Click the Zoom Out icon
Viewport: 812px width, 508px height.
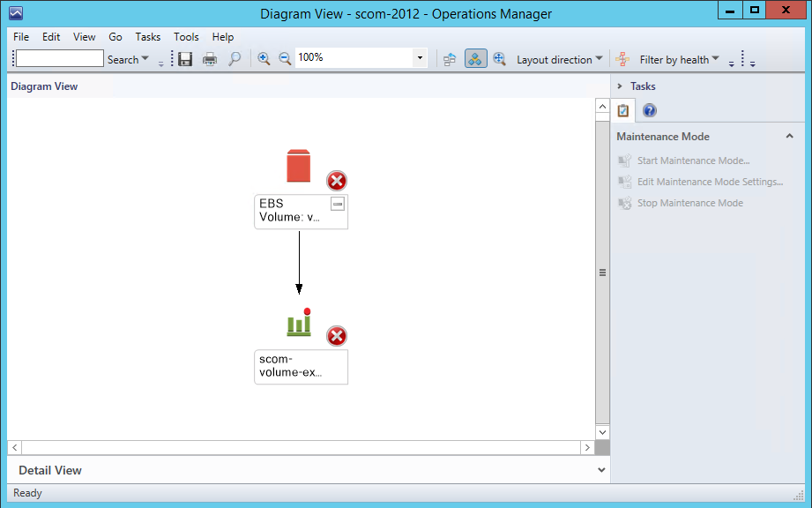click(x=285, y=59)
